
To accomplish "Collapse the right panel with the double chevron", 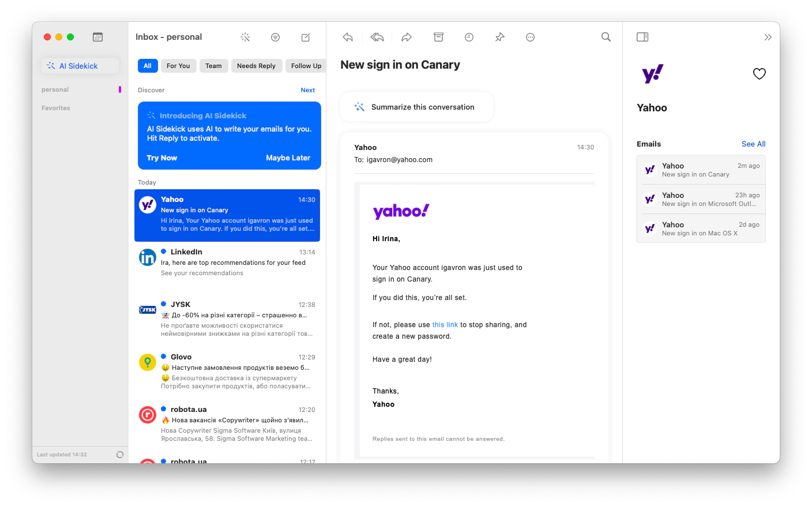I will pyautogui.click(x=768, y=37).
